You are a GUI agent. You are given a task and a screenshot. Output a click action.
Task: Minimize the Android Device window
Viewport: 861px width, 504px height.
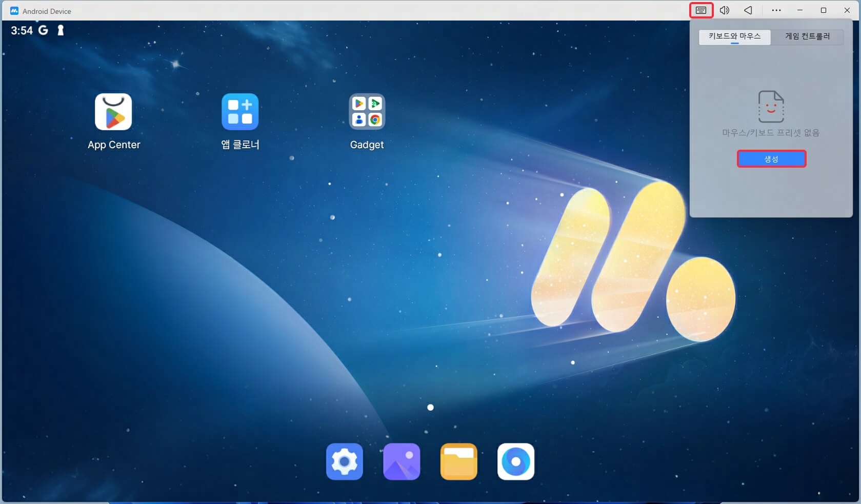[799, 10]
